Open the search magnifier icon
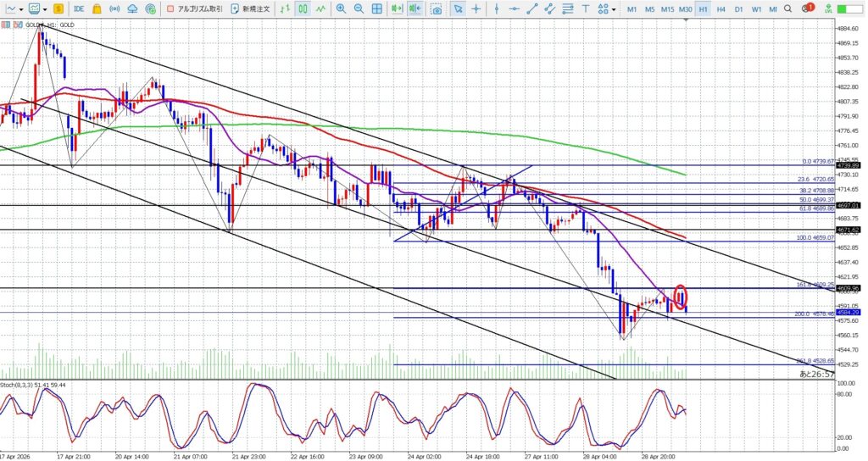 pos(787,8)
